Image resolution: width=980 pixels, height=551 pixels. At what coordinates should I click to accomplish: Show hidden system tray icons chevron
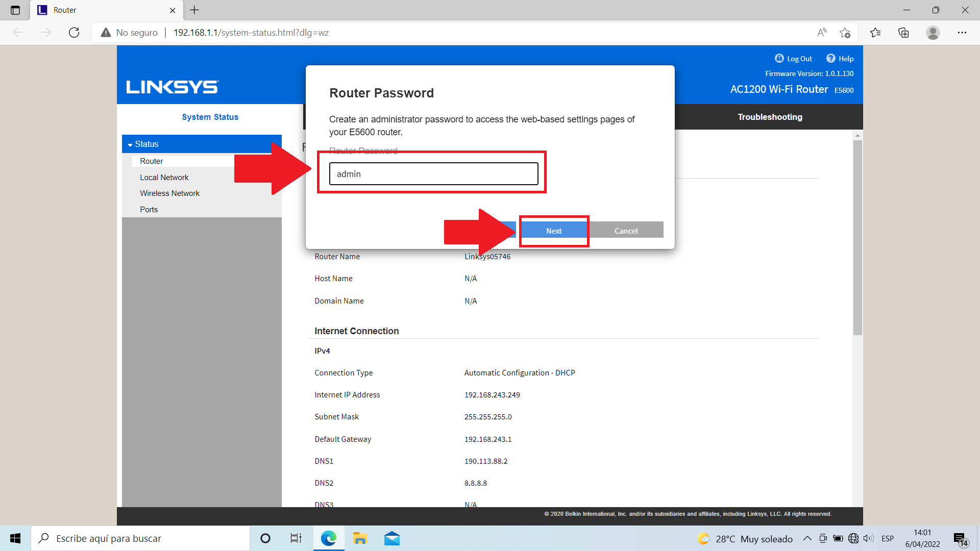[807, 538]
